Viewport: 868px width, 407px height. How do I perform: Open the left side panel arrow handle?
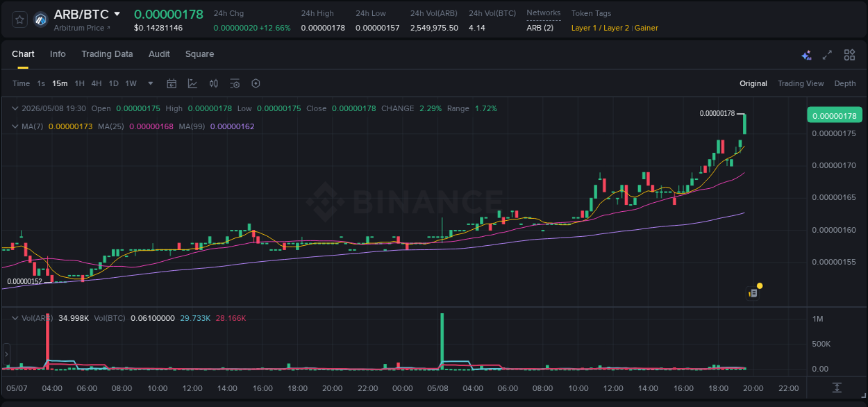coord(6,354)
